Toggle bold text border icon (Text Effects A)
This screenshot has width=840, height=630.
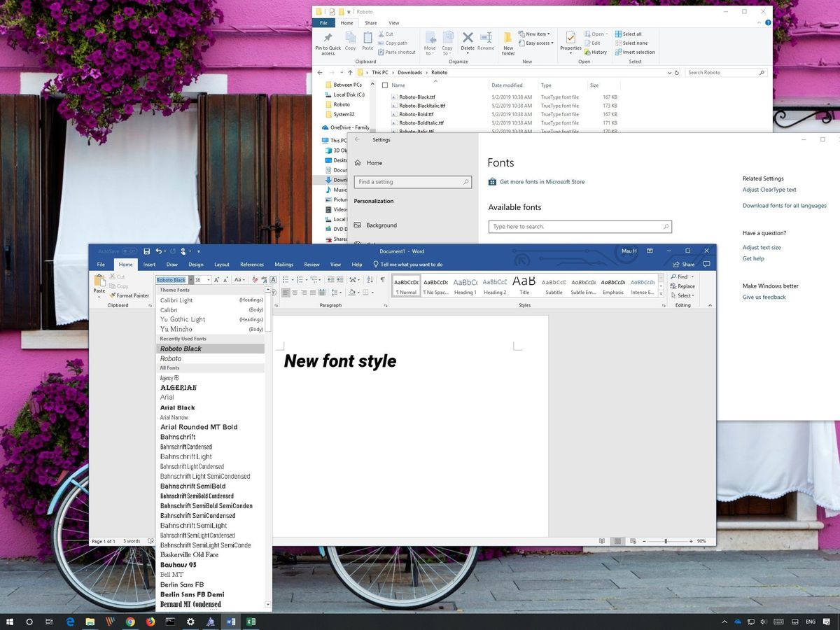coord(272,280)
